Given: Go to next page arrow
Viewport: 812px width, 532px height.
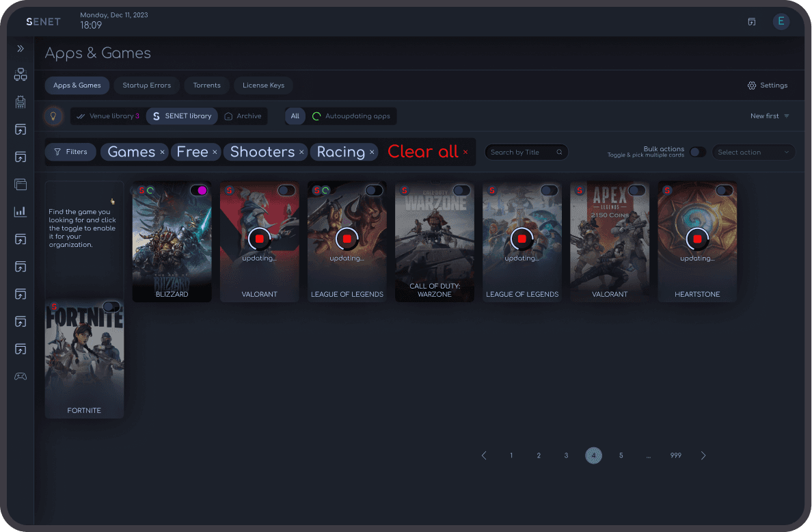Looking at the screenshot, I should coord(703,455).
